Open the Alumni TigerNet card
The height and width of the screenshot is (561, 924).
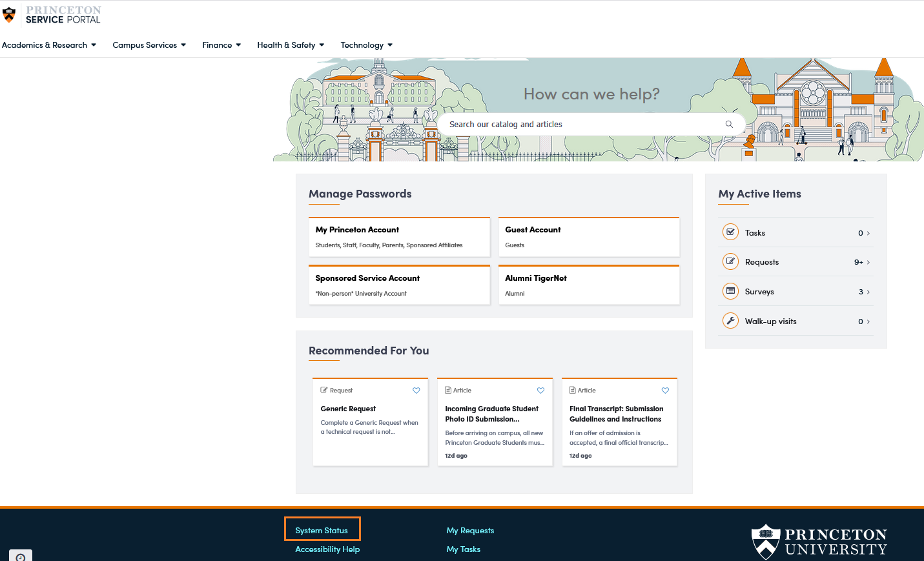[589, 285]
